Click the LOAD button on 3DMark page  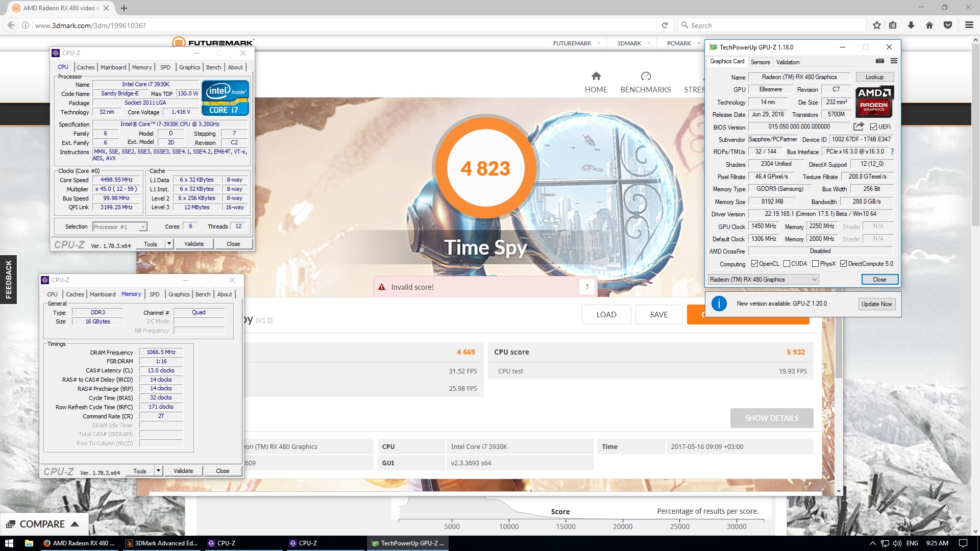click(x=606, y=315)
